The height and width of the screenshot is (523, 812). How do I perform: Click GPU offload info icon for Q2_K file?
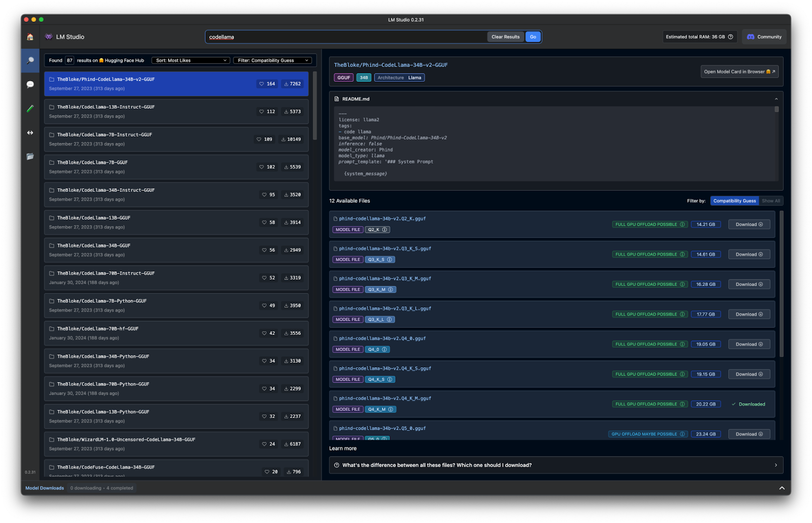pyautogui.click(x=682, y=224)
